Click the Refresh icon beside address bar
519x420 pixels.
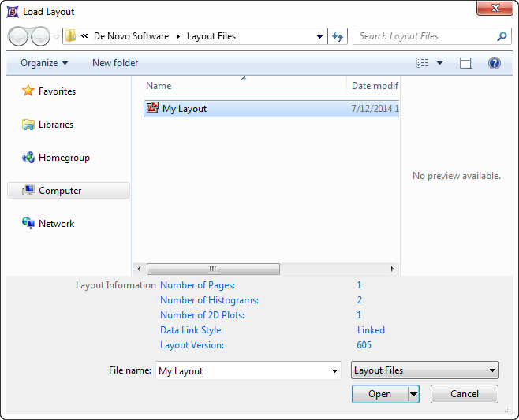coord(338,36)
